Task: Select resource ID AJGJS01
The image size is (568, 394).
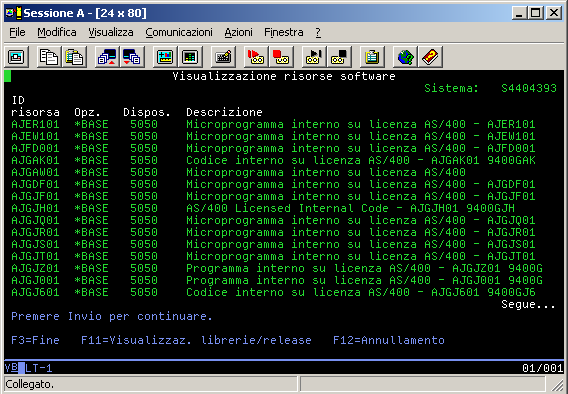Action: tap(35, 244)
